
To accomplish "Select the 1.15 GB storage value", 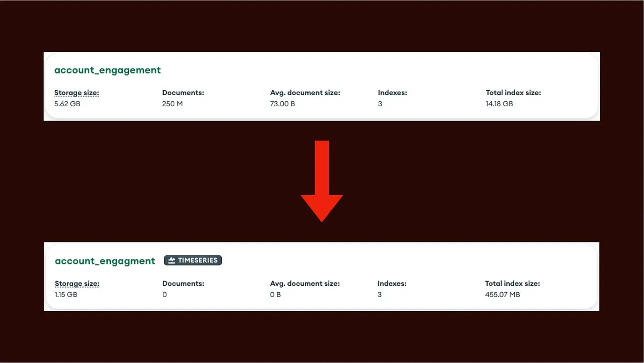I will tap(66, 294).
